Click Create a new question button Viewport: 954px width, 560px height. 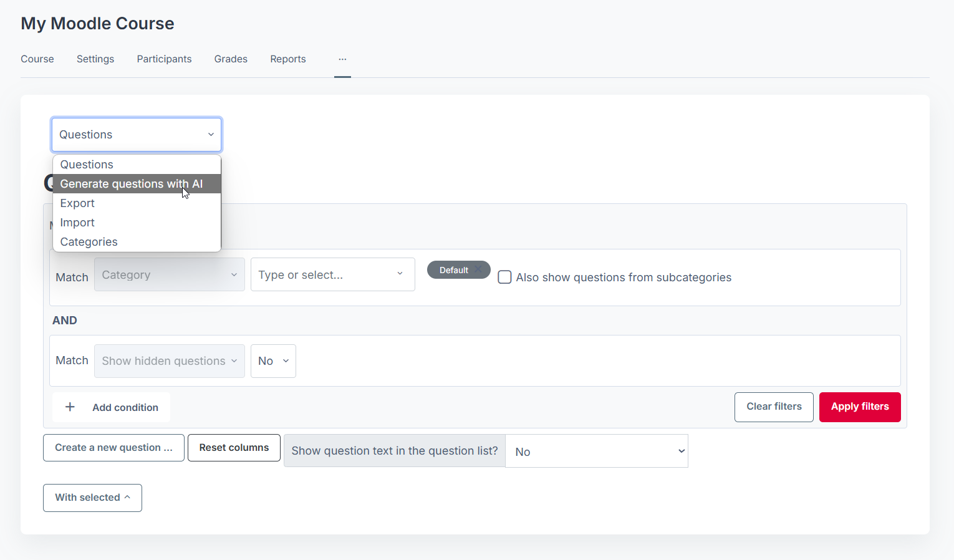pos(113,448)
